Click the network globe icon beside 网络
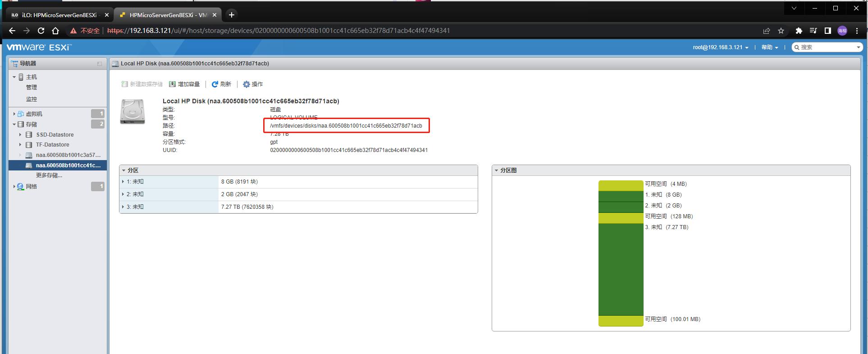The image size is (868, 354). click(x=20, y=187)
